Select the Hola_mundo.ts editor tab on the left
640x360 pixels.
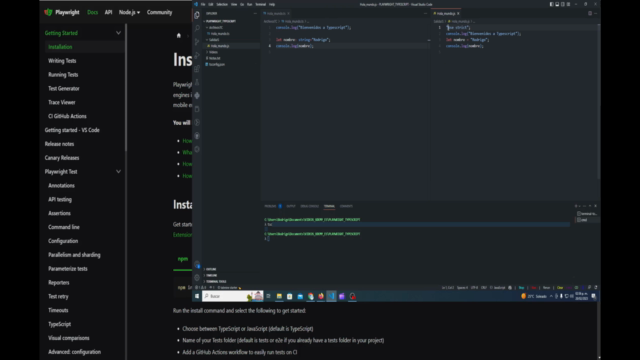(x=276, y=13)
